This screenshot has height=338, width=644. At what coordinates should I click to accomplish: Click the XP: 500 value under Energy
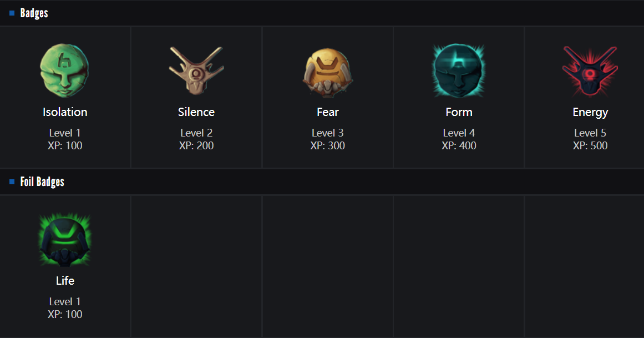tap(590, 145)
